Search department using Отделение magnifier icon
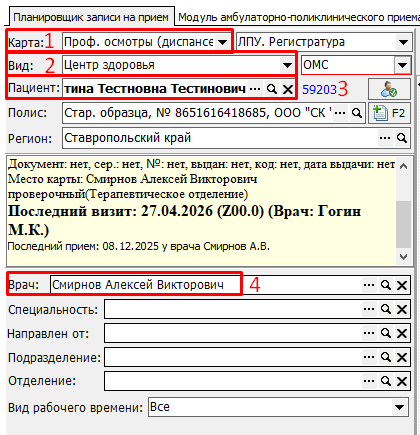This screenshot has width=420, height=435. [386, 381]
